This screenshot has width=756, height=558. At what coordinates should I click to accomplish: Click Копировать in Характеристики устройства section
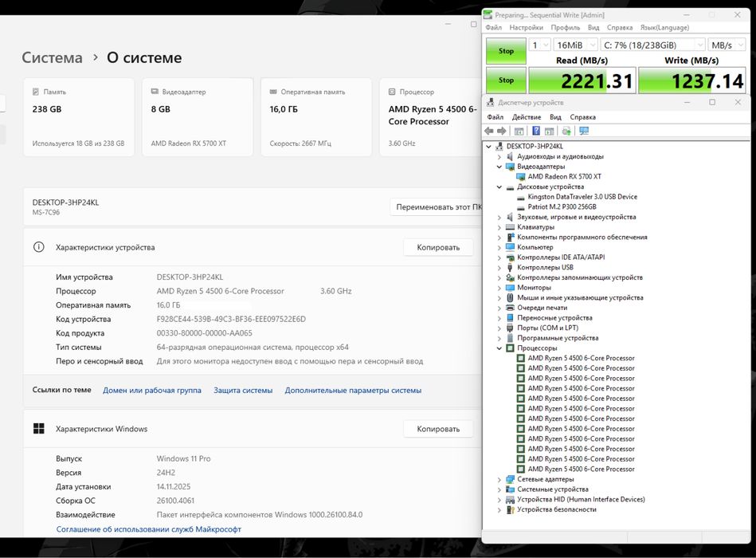click(x=438, y=247)
